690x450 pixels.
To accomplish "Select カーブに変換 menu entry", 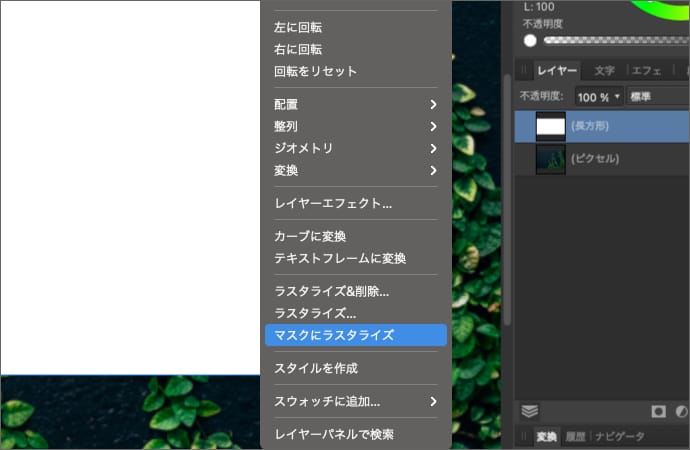I will pyautogui.click(x=310, y=236).
